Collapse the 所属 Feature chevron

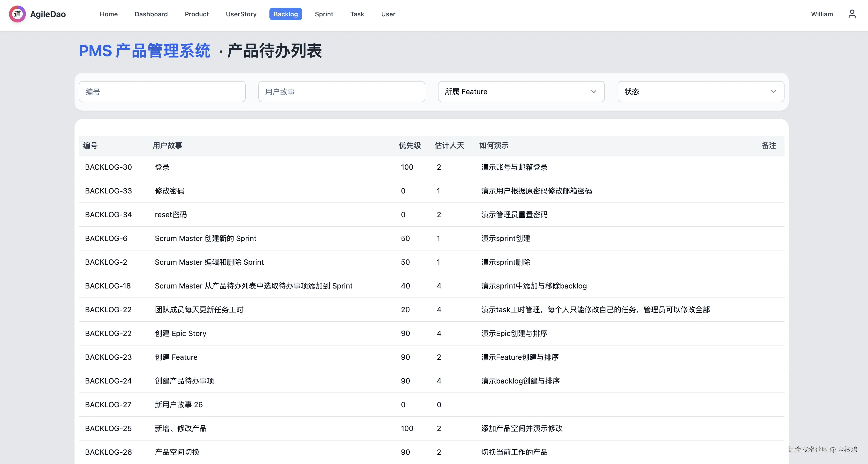593,91
